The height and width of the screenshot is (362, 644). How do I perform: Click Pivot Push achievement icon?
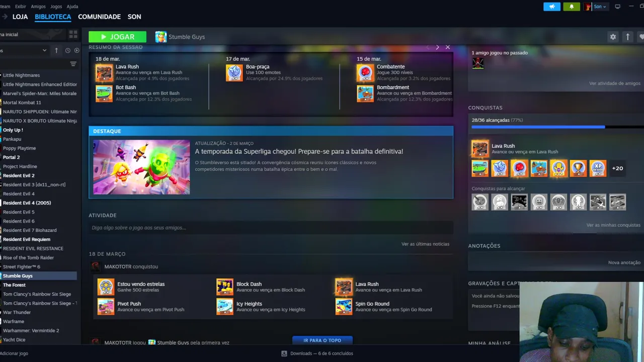[x=106, y=306]
